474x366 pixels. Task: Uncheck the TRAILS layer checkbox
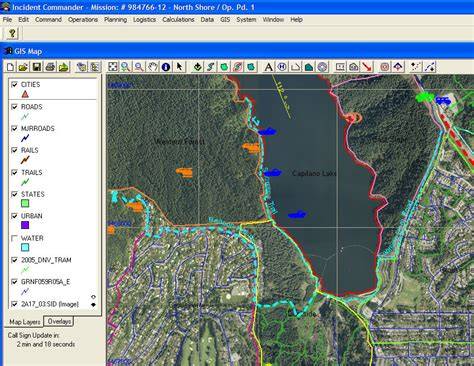tap(14, 172)
